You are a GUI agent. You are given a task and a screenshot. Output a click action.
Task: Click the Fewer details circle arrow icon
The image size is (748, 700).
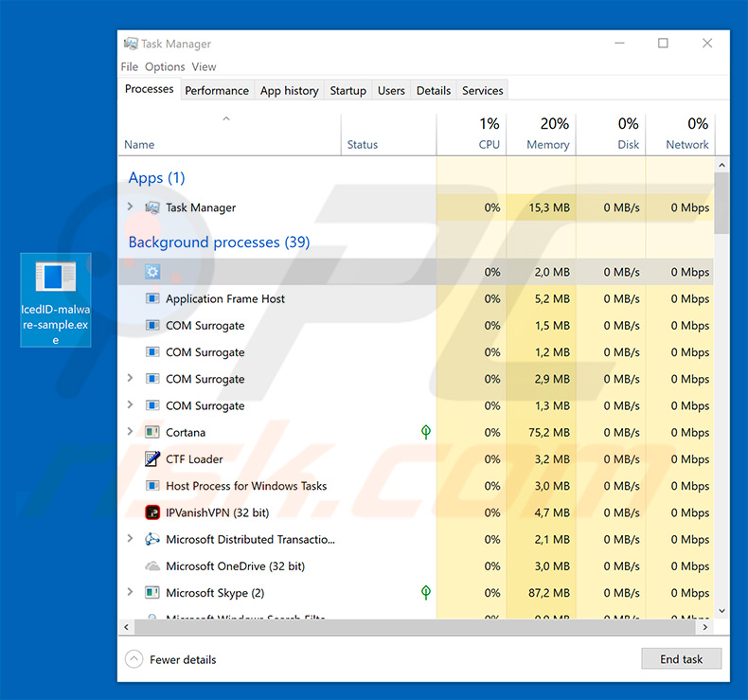(134, 659)
